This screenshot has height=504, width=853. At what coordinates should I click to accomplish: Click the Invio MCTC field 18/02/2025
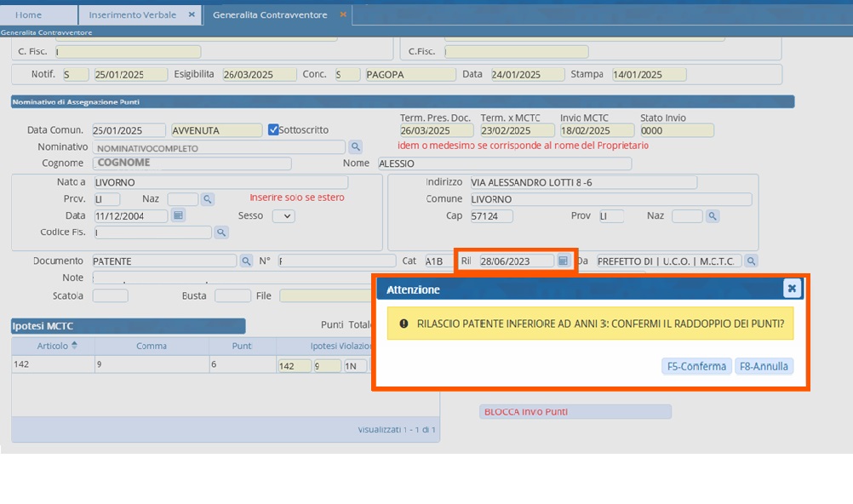click(598, 130)
